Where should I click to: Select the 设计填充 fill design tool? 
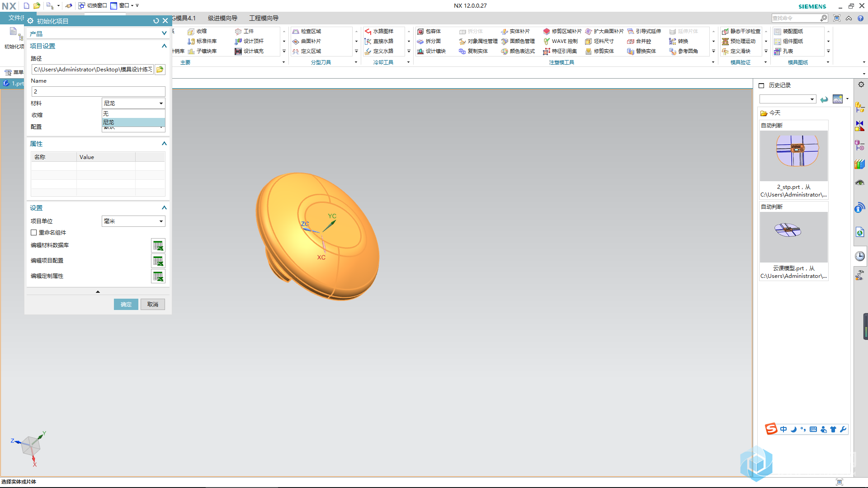pos(249,51)
